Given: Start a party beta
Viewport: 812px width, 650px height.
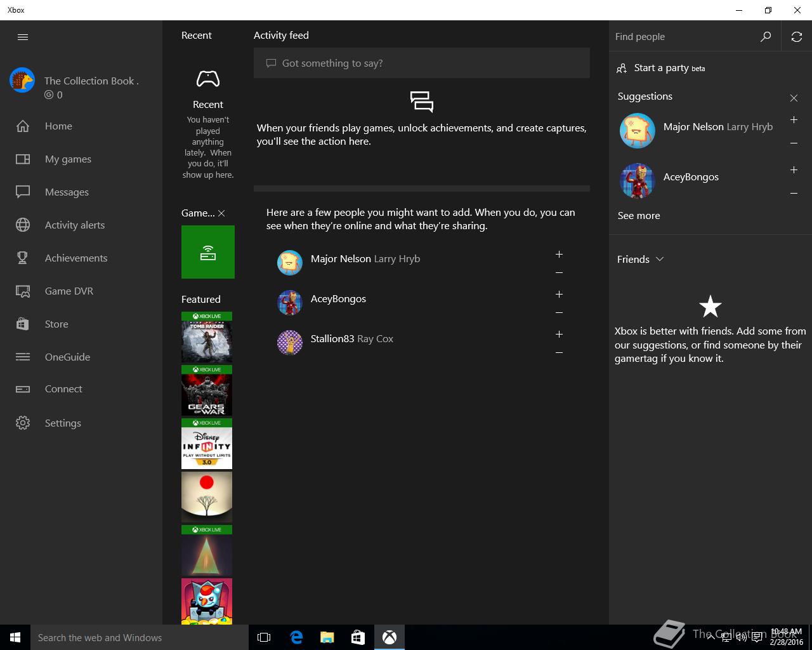Looking at the screenshot, I should [x=660, y=68].
